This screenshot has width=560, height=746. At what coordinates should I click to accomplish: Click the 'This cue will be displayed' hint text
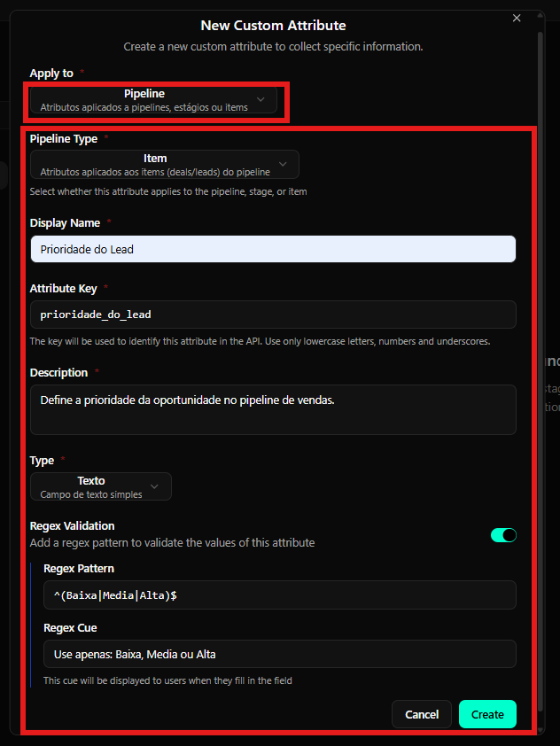pyautogui.click(x=167, y=680)
